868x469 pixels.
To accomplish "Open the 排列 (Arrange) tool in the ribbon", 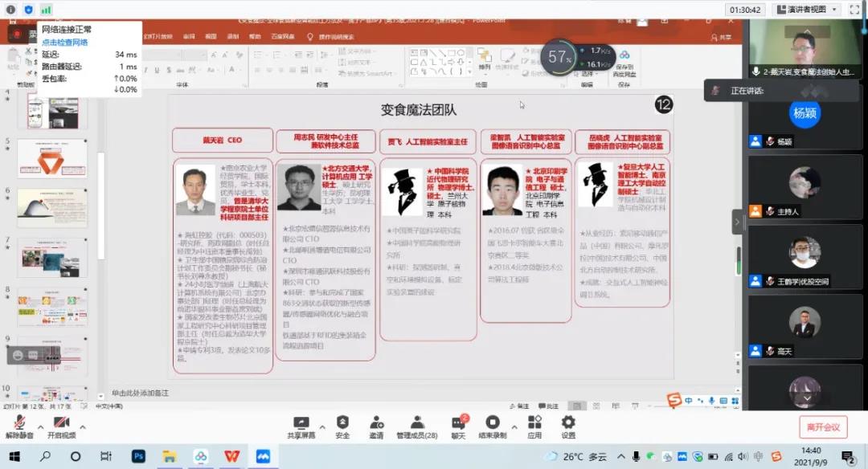I will 483,63.
